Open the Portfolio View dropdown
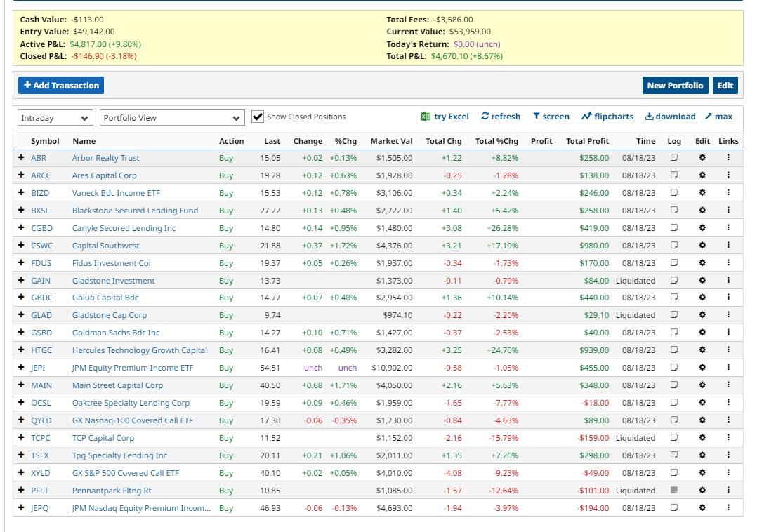This screenshot has height=532, width=776. pos(172,118)
